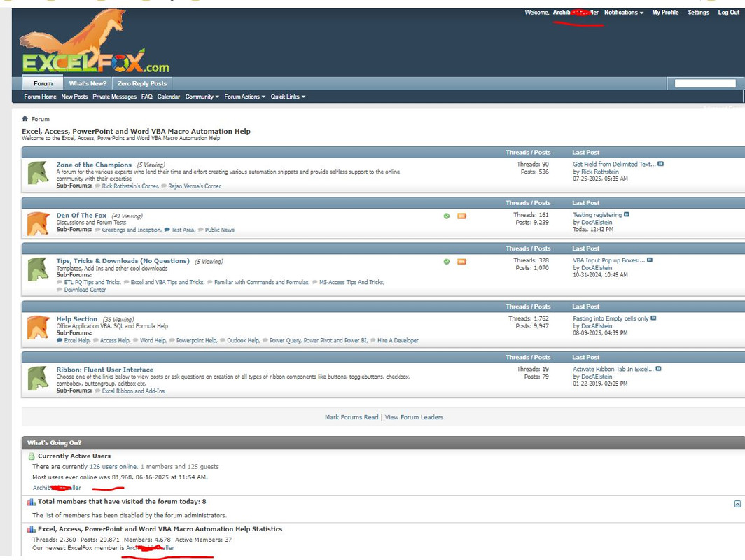Click Mark Forums Read
Image resolution: width=745 pixels, height=560 pixels.
click(x=351, y=417)
